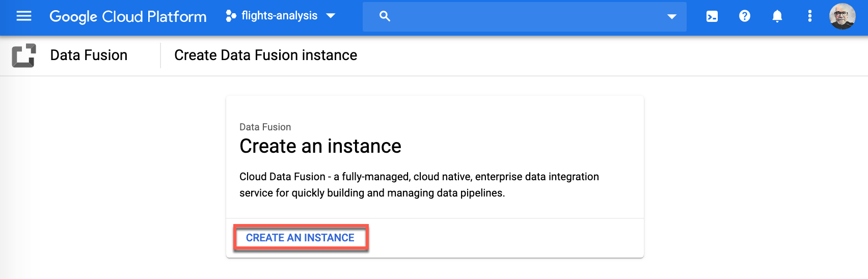Open the main navigation hamburger menu
868x279 pixels.
coord(24,16)
